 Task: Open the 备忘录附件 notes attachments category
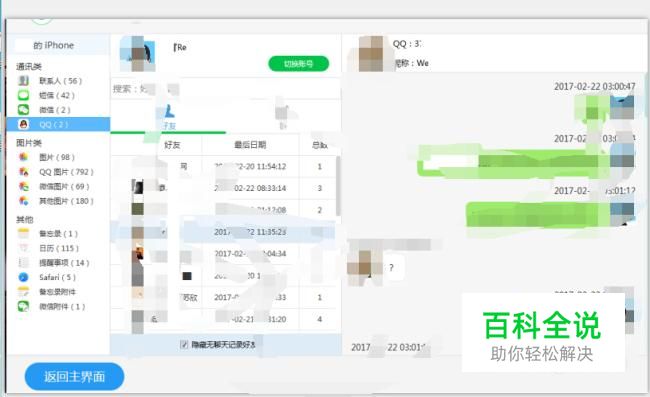[58, 292]
